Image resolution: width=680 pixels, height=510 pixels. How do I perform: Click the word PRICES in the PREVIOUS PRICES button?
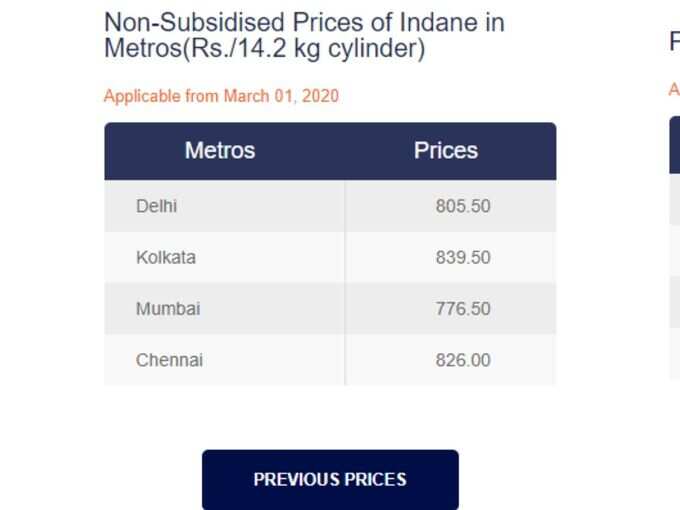(x=376, y=479)
